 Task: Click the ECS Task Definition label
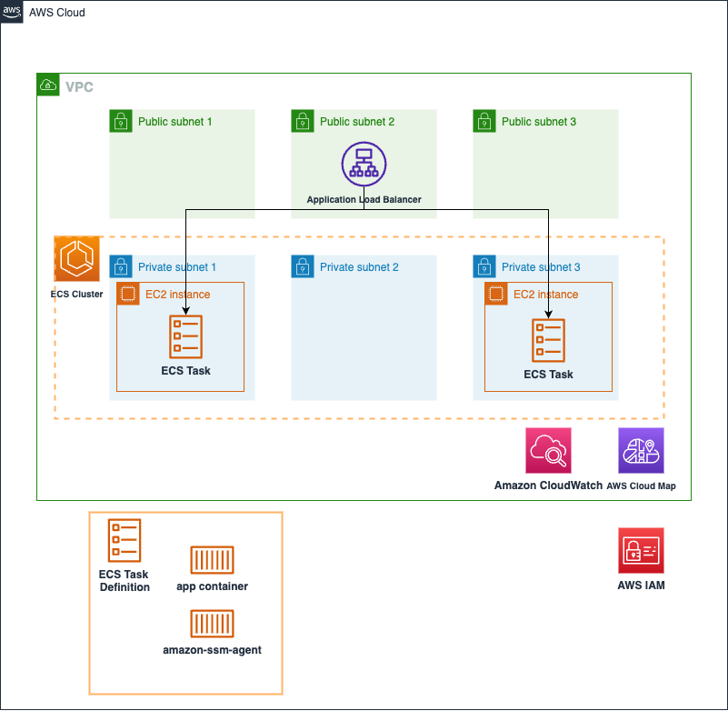click(x=125, y=581)
